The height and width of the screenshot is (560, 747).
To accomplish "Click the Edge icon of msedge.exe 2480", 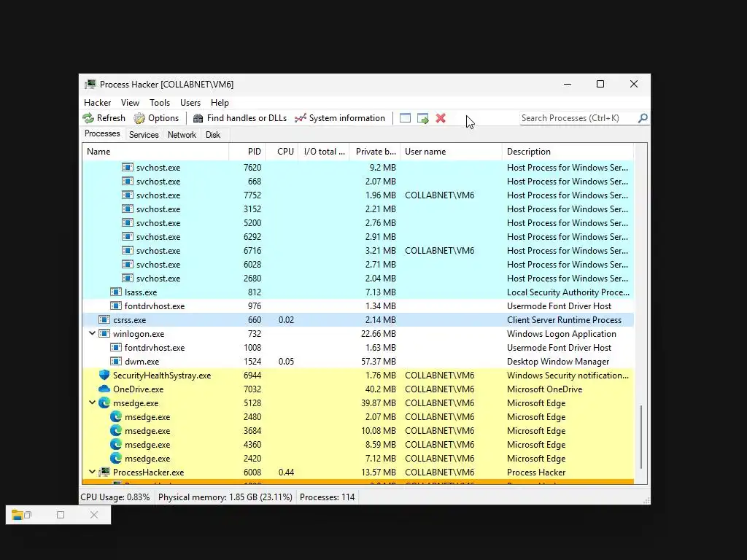I will 116,416.
